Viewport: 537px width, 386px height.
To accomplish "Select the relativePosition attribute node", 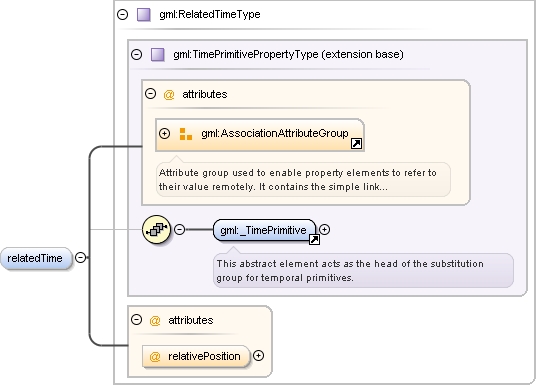I will (196, 356).
